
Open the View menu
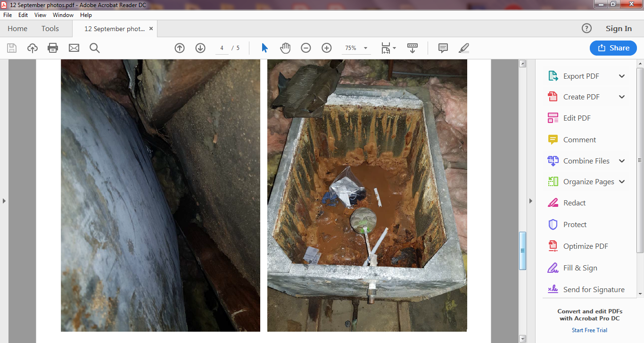click(40, 15)
